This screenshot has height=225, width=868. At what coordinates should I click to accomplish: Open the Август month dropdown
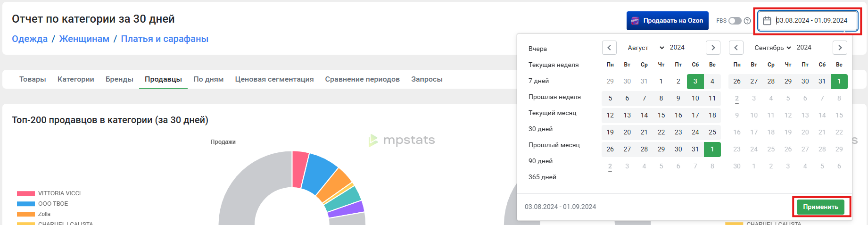(645, 48)
